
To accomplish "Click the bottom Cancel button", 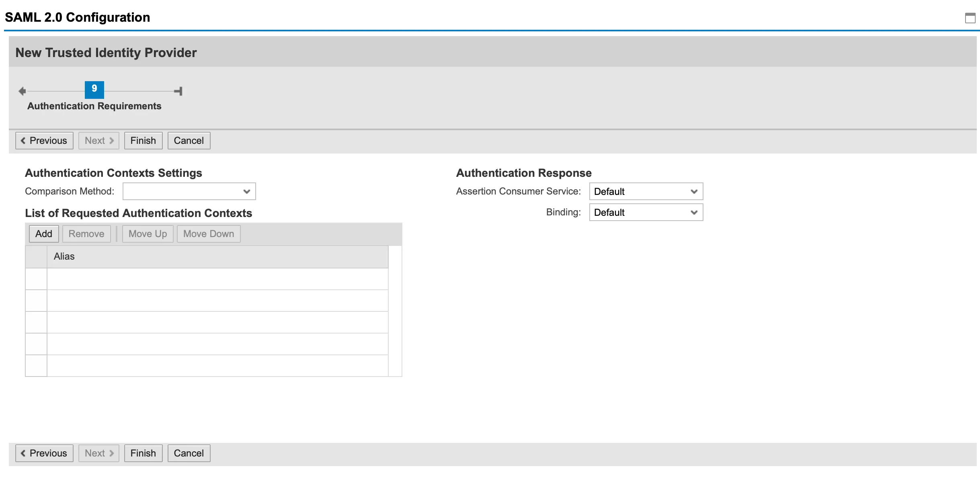I will point(189,453).
